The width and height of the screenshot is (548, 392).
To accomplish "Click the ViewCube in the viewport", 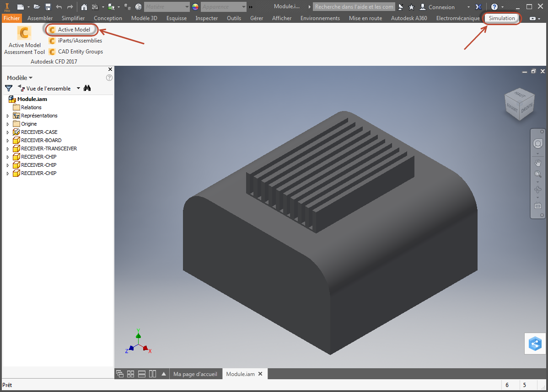I will pyautogui.click(x=520, y=104).
